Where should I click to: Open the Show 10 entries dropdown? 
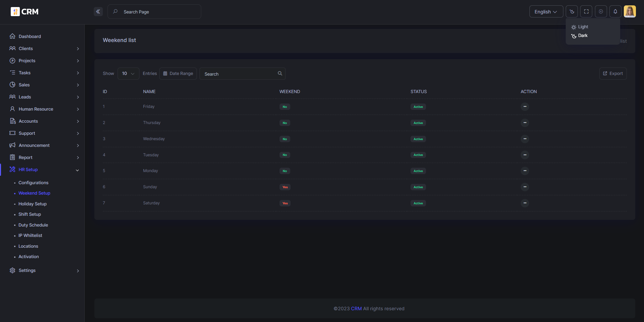128,74
